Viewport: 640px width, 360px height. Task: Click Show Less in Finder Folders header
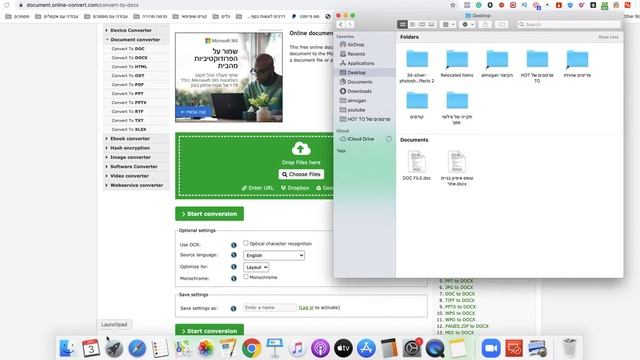(x=608, y=37)
